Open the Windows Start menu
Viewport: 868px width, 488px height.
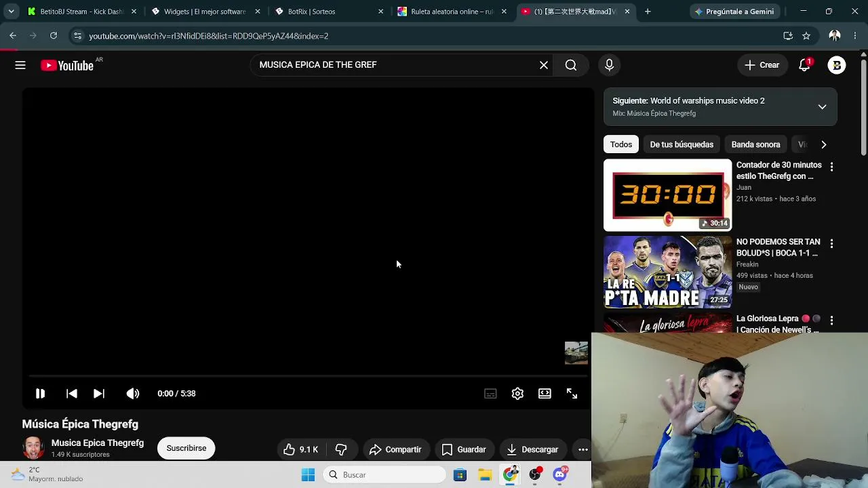(x=308, y=475)
